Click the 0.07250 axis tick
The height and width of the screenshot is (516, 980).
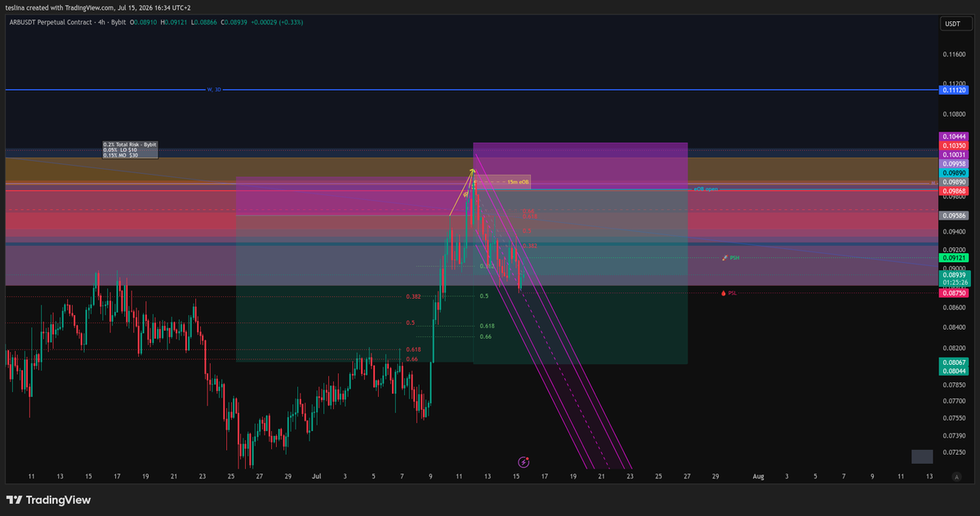pos(954,452)
